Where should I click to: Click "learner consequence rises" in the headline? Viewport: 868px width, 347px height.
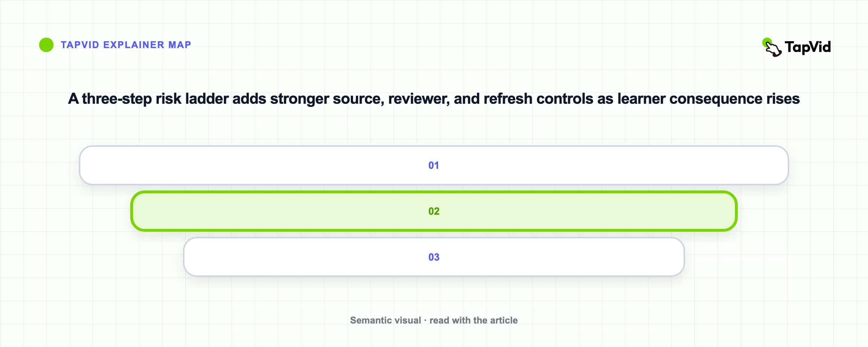709,99
